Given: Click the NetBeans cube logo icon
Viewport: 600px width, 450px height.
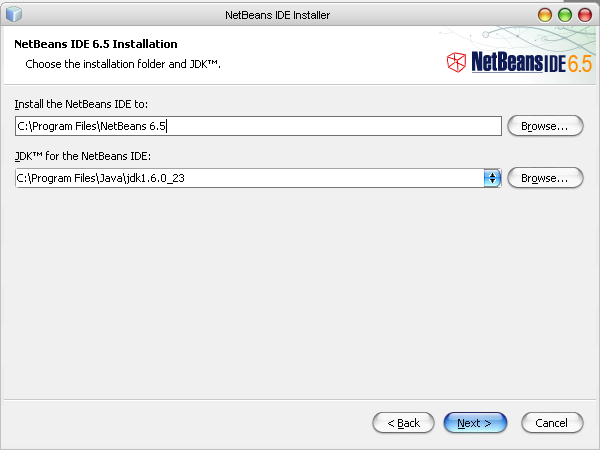Looking at the screenshot, I should [x=457, y=63].
